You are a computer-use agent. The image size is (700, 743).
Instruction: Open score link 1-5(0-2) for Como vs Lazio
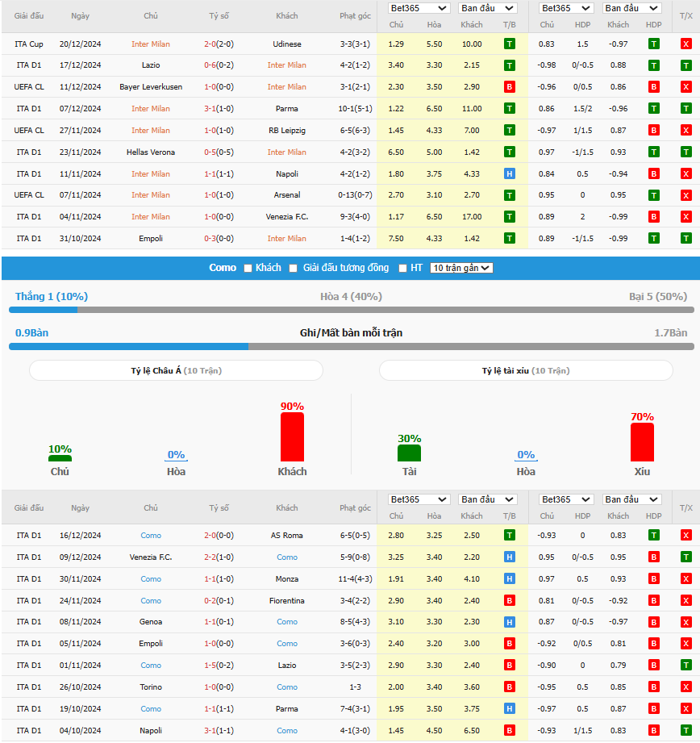point(219,666)
